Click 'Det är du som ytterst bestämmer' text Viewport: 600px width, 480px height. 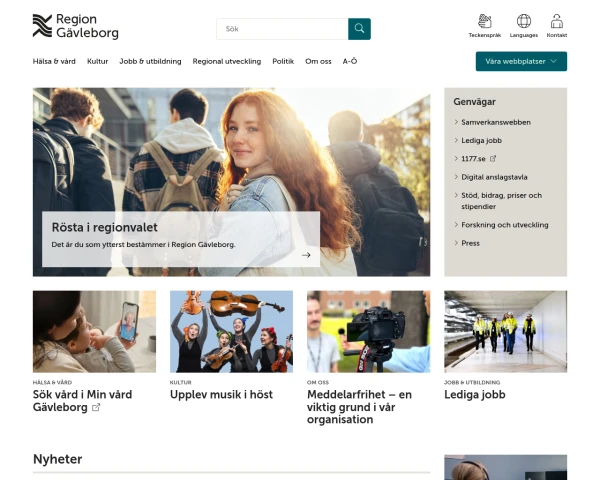click(143, 245)
